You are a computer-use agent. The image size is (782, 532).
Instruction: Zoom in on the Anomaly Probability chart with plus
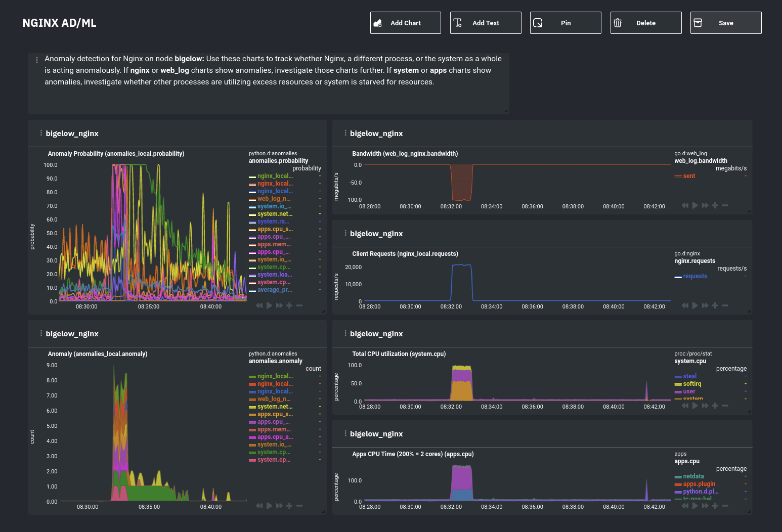coord(289,305)
